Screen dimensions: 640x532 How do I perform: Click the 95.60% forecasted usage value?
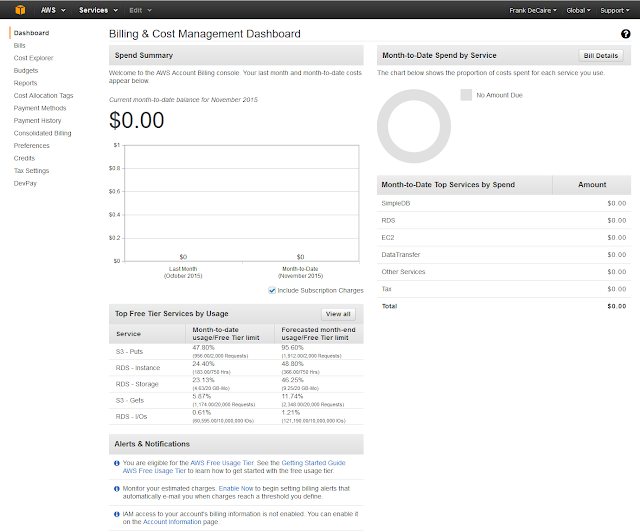[292, 348]
